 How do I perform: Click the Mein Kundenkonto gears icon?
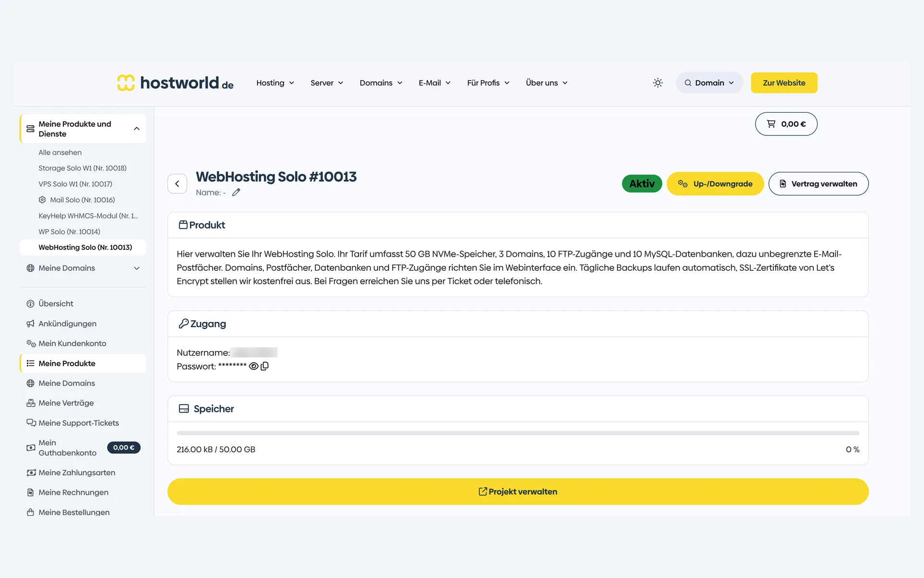[31, 343]
